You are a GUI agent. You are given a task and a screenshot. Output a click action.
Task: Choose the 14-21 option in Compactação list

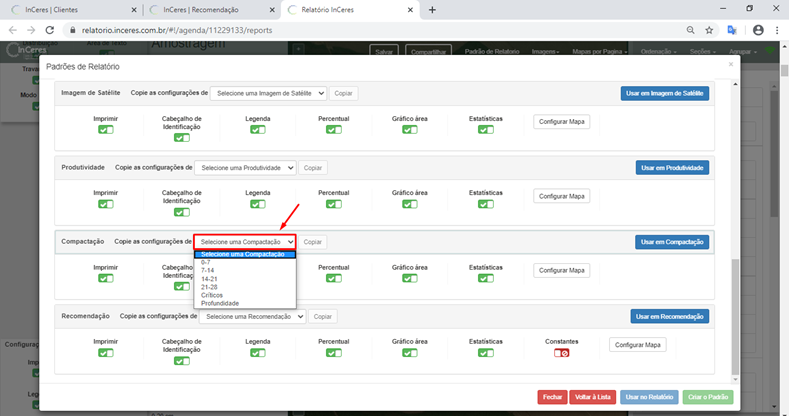[x=245, y=279]
